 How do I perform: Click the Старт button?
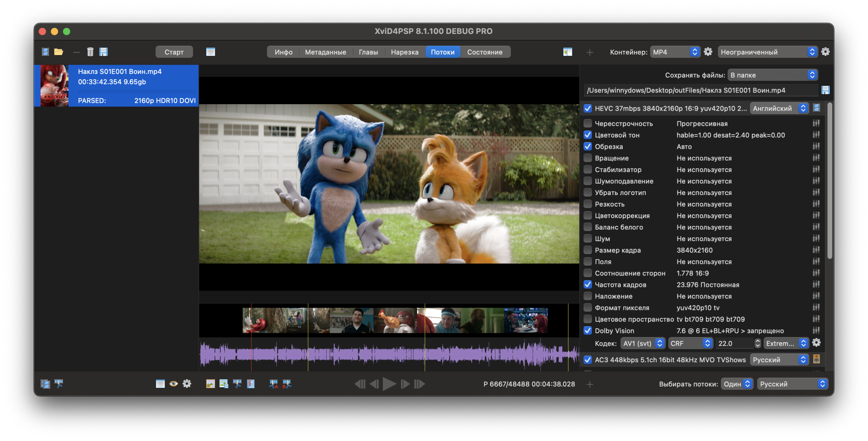tap(174, 52)
